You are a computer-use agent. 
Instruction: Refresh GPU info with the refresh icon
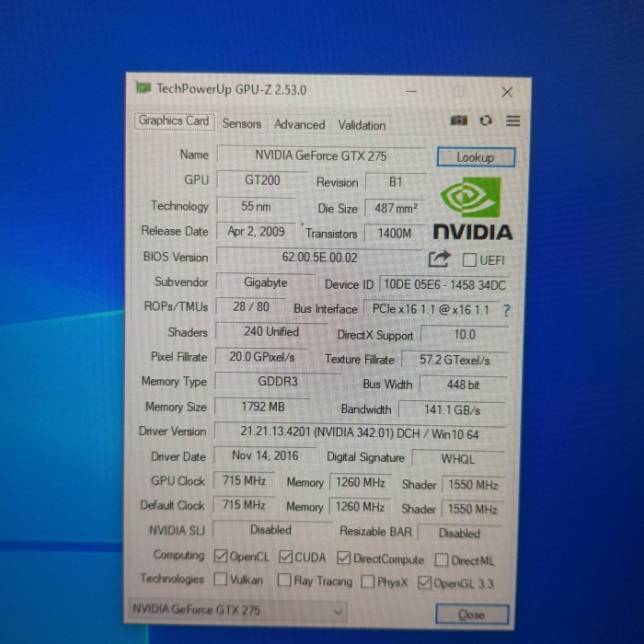click(x=486, y=121)
